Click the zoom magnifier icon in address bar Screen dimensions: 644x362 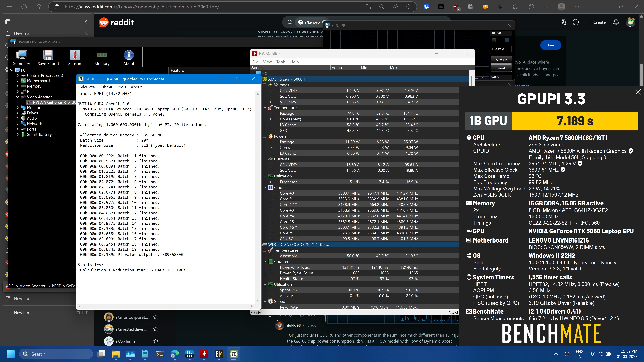tap(382, 7)
